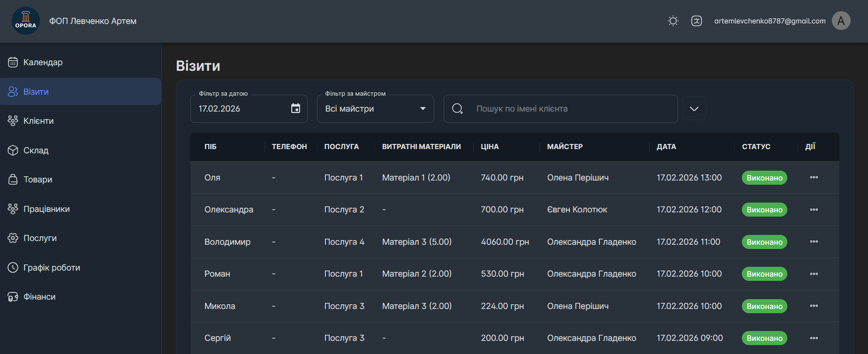The image size is (868, 354).
Task: Focus the client name search field
Action: point(560,109)
